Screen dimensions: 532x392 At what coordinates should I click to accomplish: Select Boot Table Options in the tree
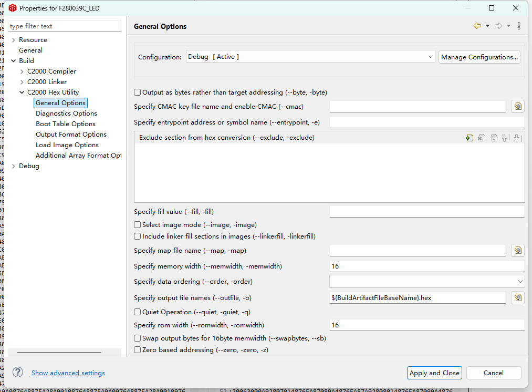click(65, 124)
